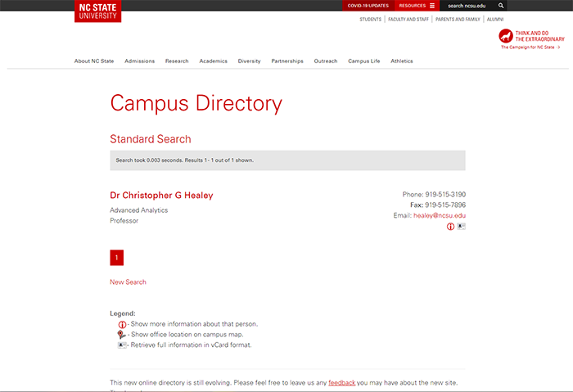Go to Alumni page

[494, 20]
